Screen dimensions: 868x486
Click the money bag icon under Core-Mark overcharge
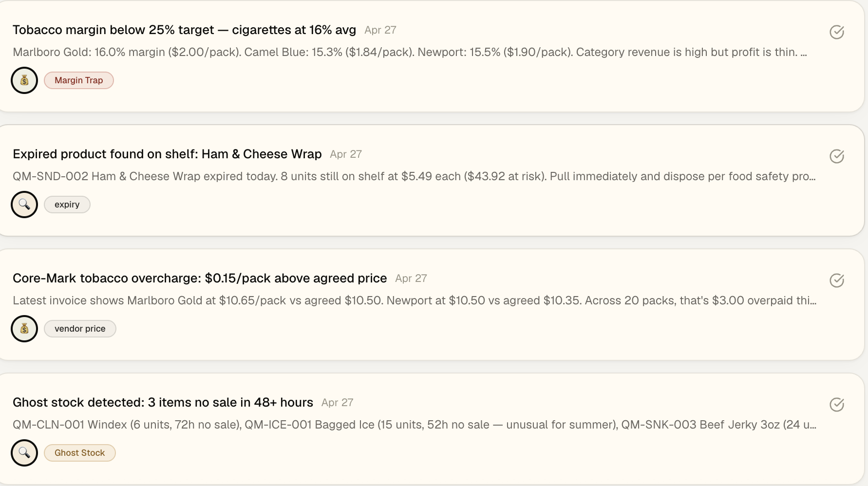point(24,329)
